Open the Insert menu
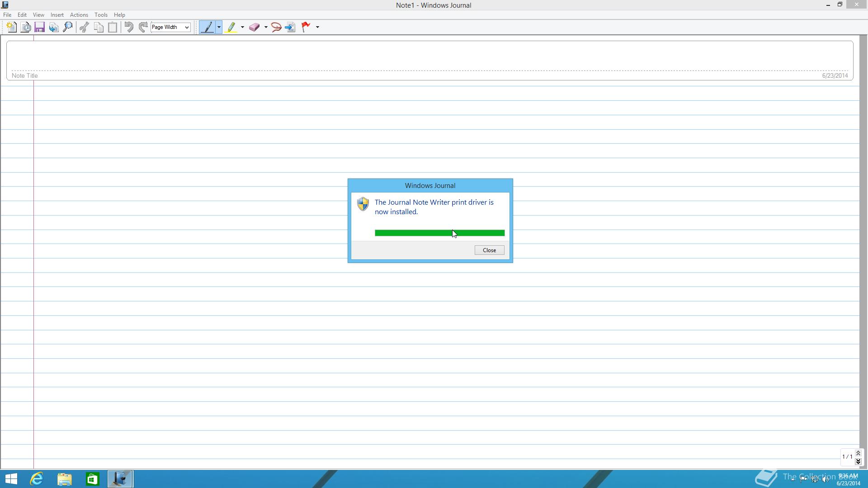 click(57, 15)
